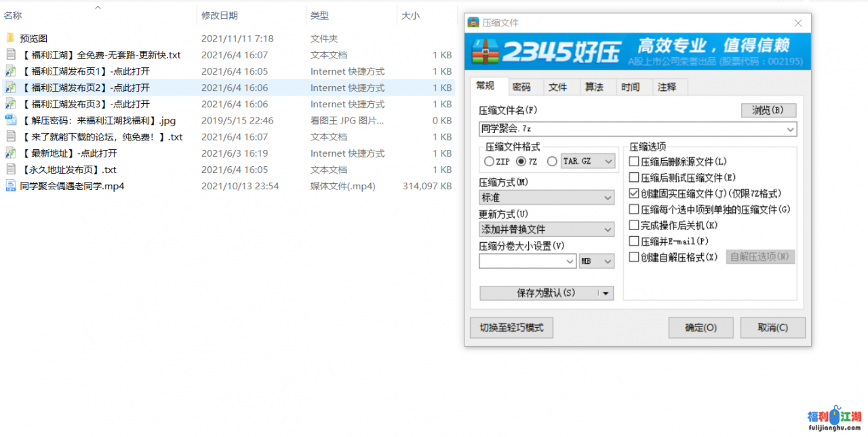Click the 压缩文件名 input field

pyautogui.click(x=631, y=129)
